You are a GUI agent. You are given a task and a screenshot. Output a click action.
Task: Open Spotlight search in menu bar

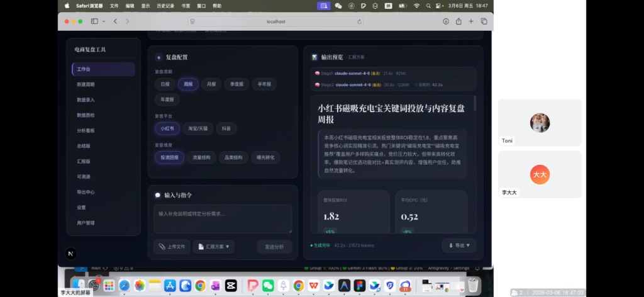point(428,6)
